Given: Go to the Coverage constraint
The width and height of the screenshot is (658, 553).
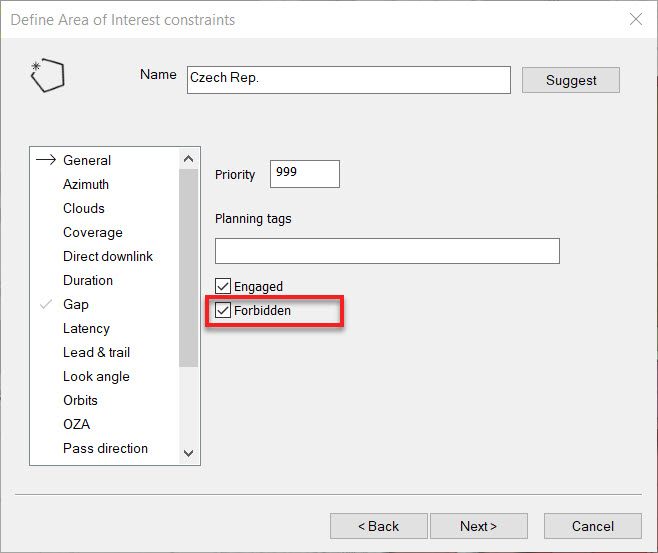Looking at the screenshot, I should pos(93,232).
